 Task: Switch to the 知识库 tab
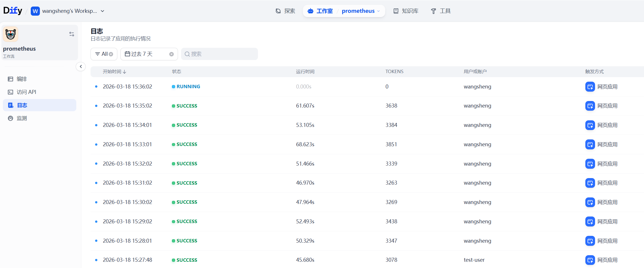pyautogui.click(x=406, y=11)
